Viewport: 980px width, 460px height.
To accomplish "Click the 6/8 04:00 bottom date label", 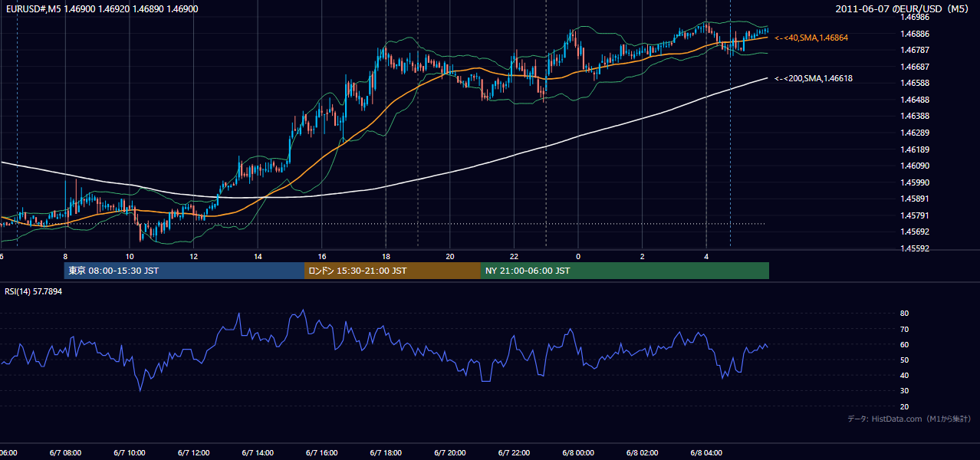I will tap(706, 453).
